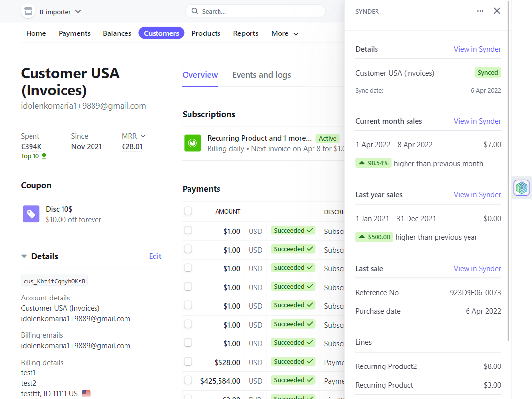Viewport: 532px width, 399px height.
Task: Focus the Search field
Action: (x=255, y=11)
